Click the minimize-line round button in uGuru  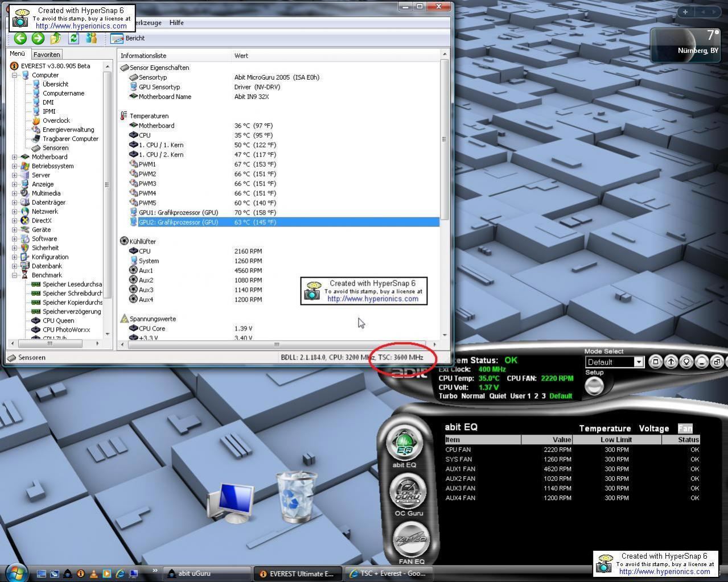pyautogui.click(x=702, y=362)
